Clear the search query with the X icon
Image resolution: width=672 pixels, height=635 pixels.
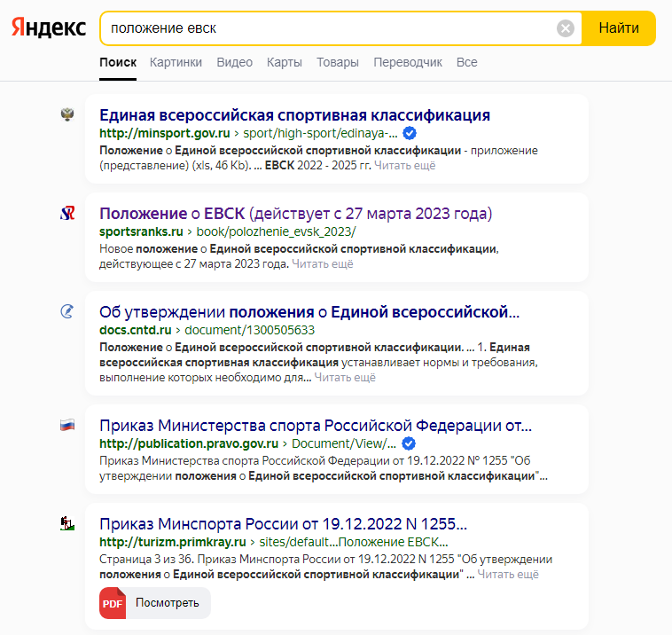[566, 28]
